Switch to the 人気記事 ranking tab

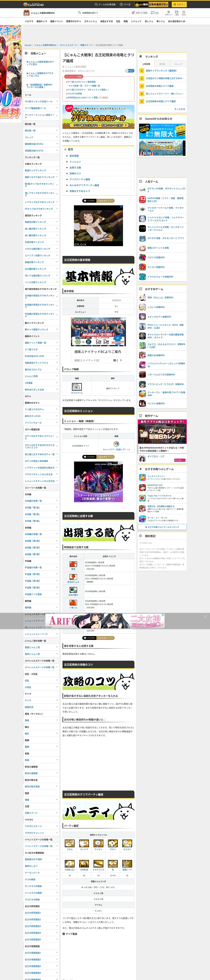[x=146, y=64]
